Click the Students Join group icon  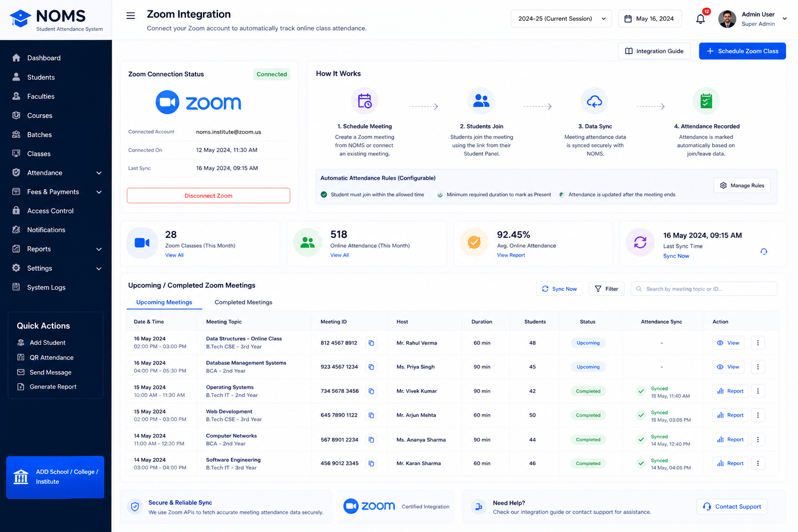click(481, 101)
